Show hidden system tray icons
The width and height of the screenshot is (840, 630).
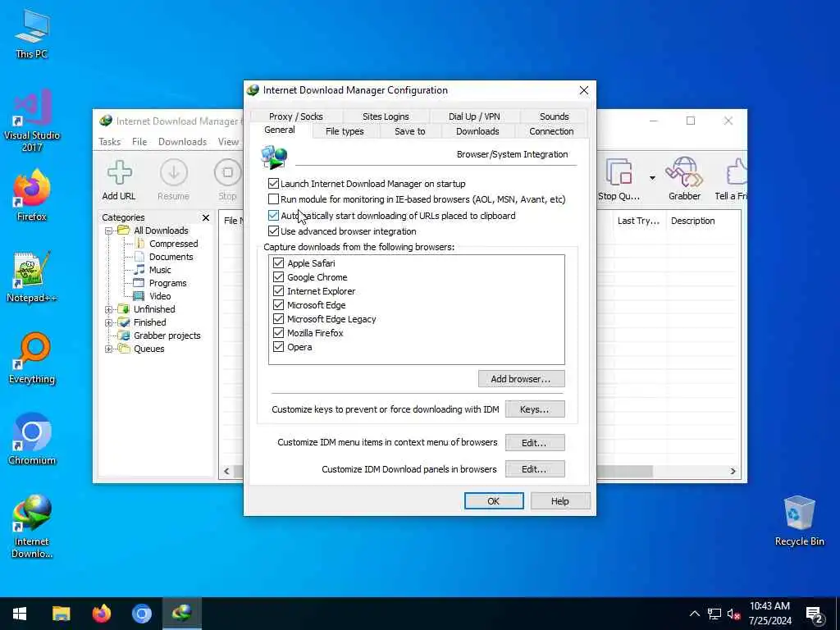(694, 614)
